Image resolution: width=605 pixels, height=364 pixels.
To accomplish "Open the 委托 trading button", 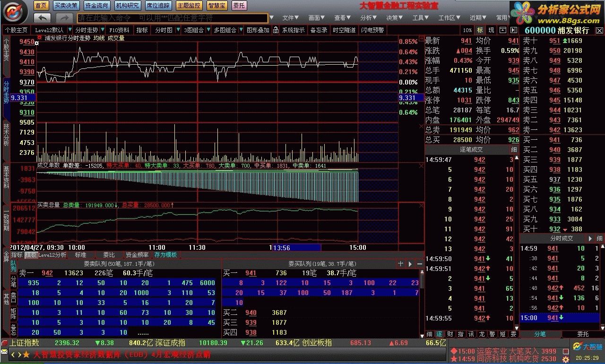I will click(x=239, y=6).
